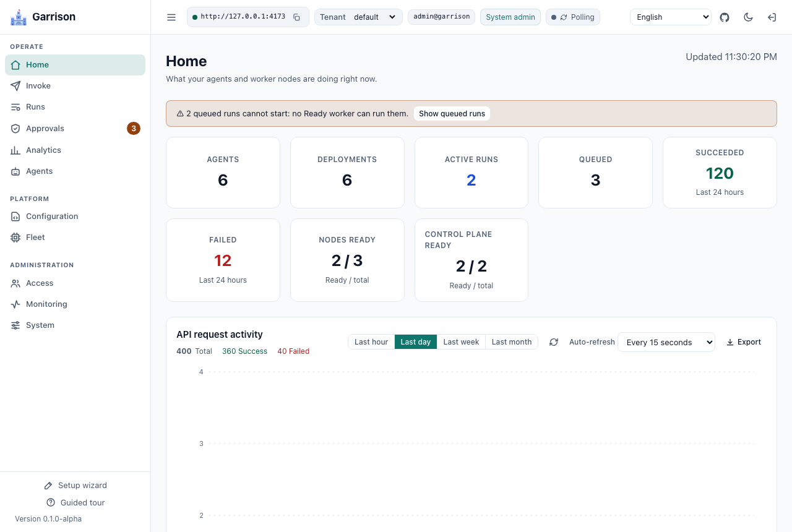The width and height of the screenshot is (792, 532).
Task: Open the Fleet menu item
Action: (x=75, y=238)
